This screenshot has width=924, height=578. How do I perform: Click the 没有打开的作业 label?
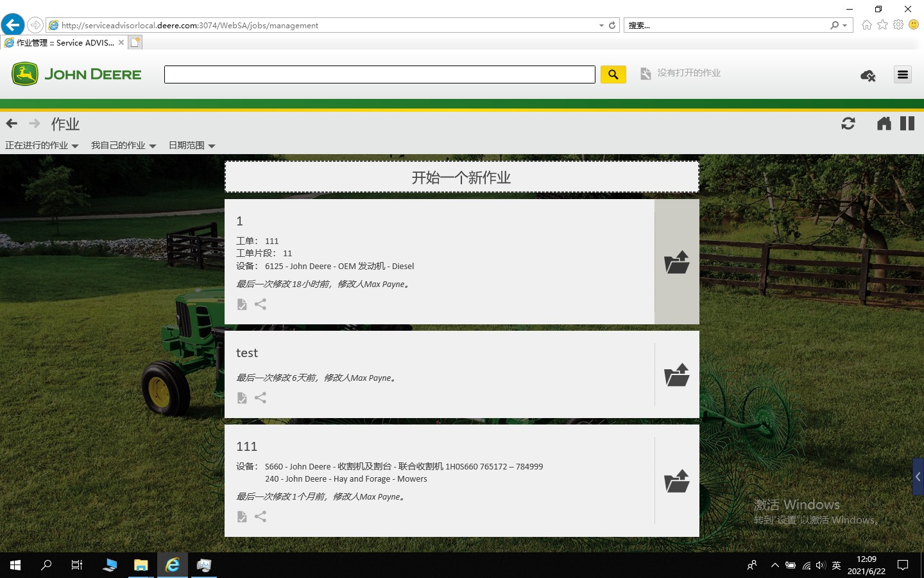pos(689,73)
